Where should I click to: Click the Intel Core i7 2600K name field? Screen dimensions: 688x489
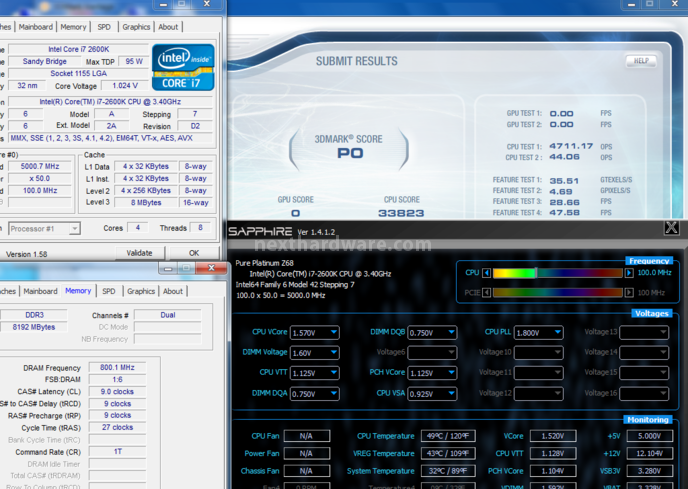79,49
